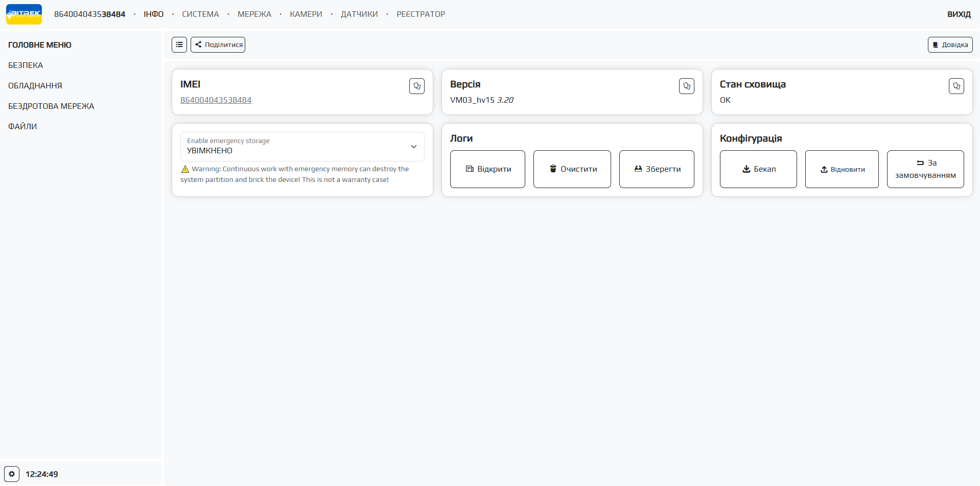Viewport: 980px width, 486px height.
Task: Open ФАЙЛИ from the sidebar
Action: click(x=22, y=127)
